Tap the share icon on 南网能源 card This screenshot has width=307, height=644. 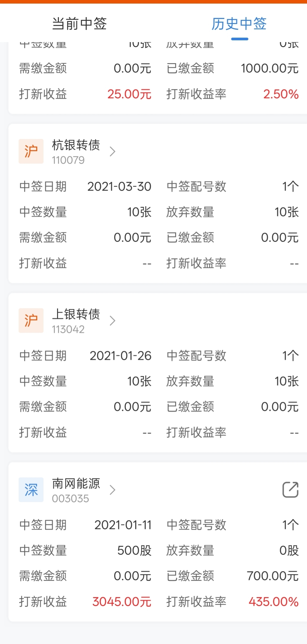290,490
